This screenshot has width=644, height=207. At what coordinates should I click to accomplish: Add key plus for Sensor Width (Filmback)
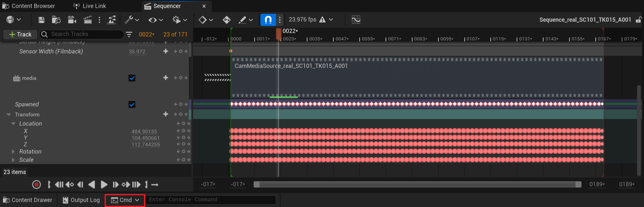(x=166, y=51)
